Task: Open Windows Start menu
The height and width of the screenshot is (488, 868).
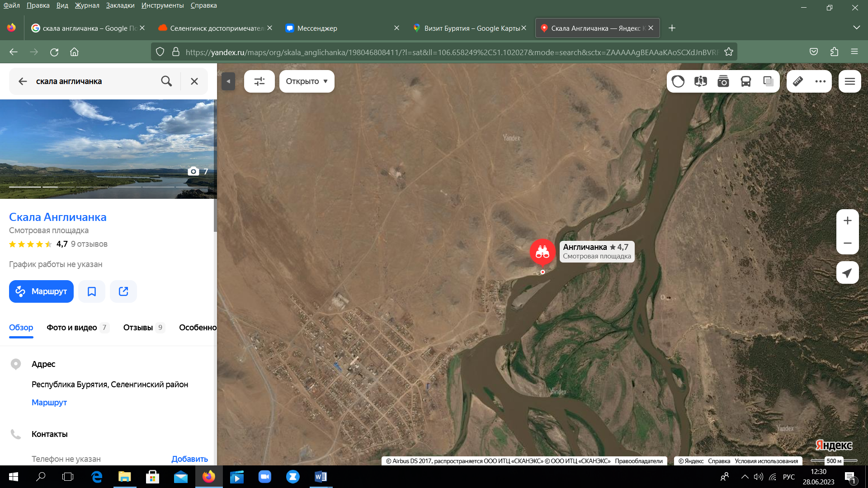Action: click(x=14, y=477)
